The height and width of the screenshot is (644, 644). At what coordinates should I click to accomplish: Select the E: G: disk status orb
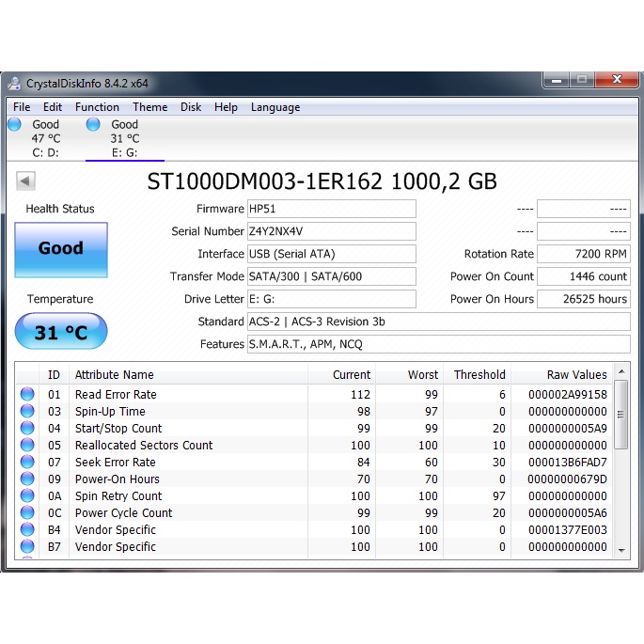[93, 124]
